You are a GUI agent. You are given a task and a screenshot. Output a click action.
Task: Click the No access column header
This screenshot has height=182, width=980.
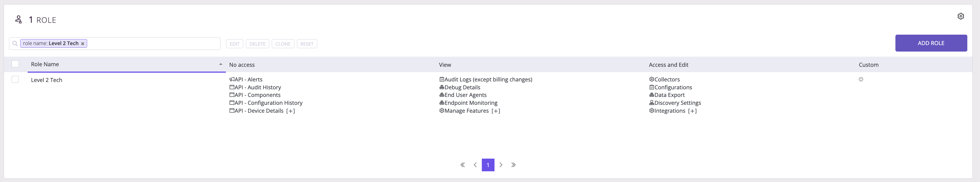click(242, 65)
